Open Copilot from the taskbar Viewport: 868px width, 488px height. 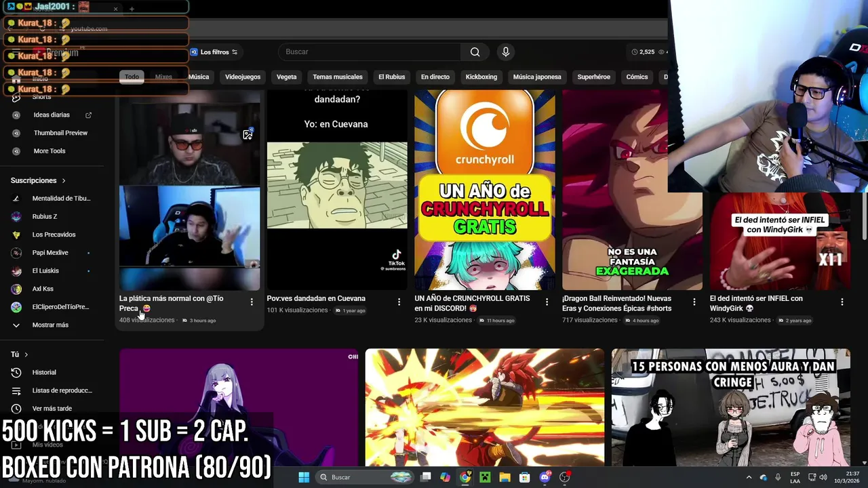[x=445, y=477]
